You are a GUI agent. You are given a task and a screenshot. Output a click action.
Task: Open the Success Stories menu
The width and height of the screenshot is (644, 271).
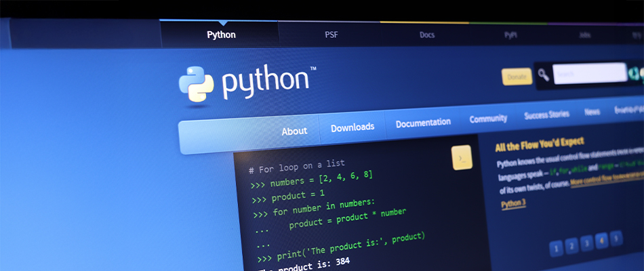(x=546, y=115)
